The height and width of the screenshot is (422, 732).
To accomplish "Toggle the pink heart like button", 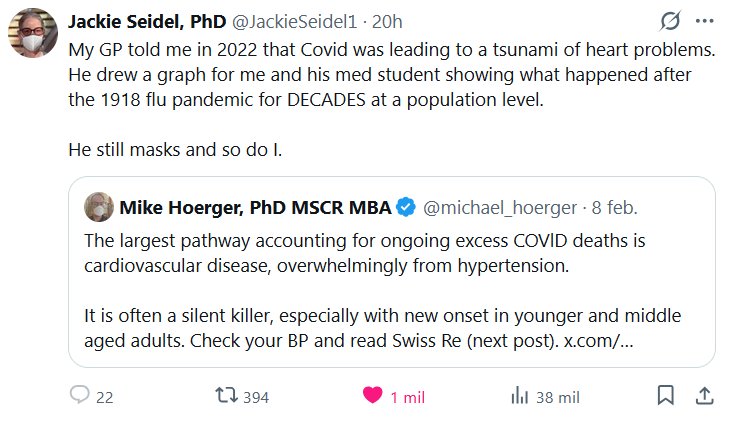I will tap(372, 396).
